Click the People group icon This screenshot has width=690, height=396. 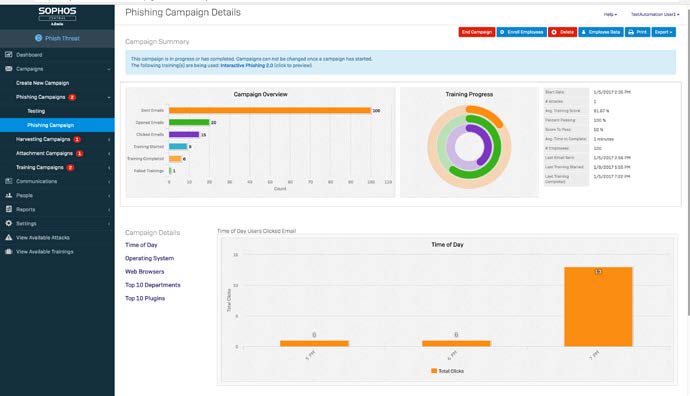8,195
